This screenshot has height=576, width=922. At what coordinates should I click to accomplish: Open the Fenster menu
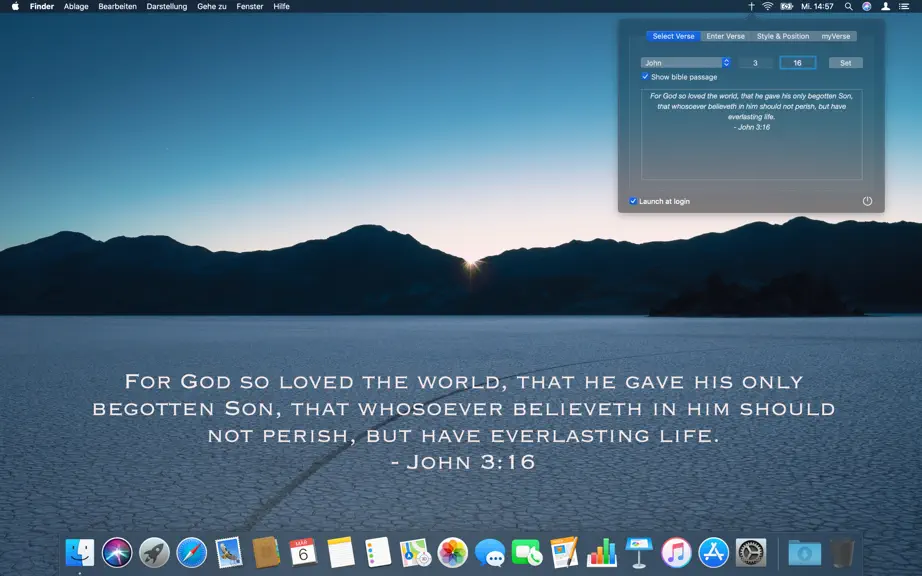pos(249,6)
